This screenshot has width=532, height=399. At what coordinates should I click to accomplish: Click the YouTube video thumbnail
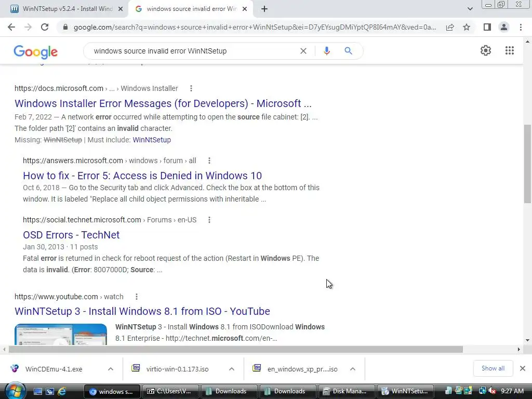pos(61,334)
